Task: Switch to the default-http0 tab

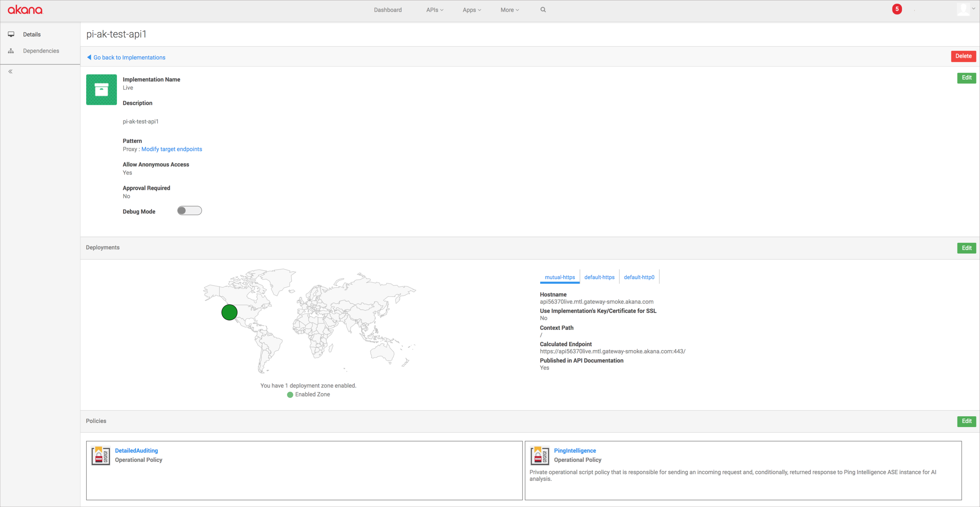Action: pos(639,277)
